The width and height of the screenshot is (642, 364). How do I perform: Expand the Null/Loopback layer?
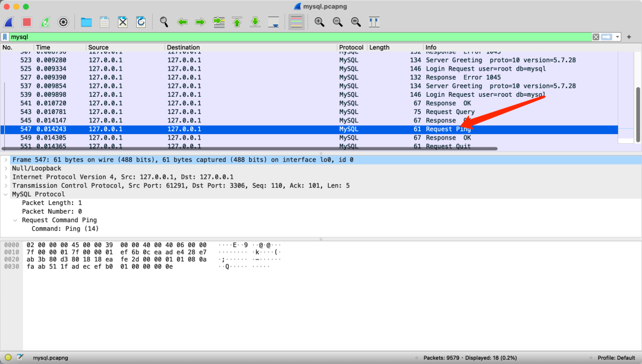(6, 169)
